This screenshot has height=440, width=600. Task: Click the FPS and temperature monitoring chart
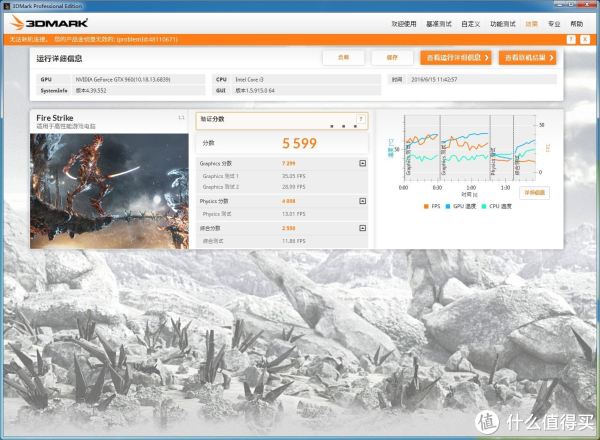coord(470,148)
